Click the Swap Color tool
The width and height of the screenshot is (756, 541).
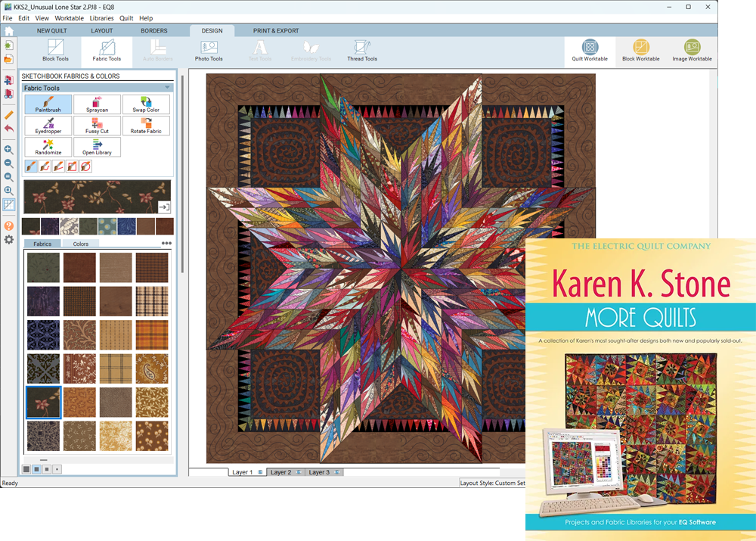point(146,104)
